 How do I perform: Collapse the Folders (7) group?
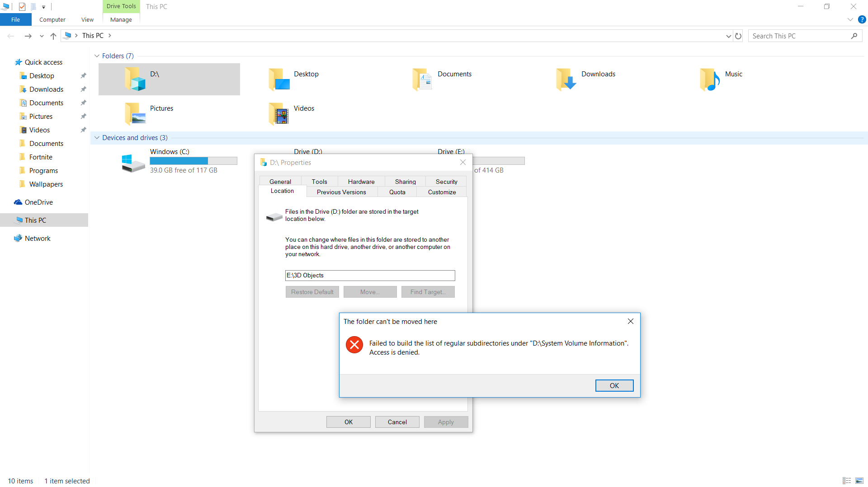[97, 56]
